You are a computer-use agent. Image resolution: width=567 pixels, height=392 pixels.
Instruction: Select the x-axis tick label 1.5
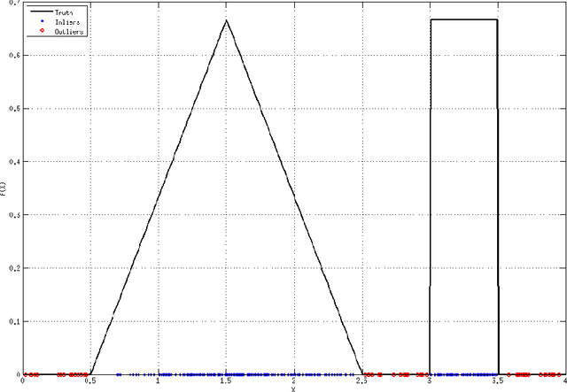[226, 383]
